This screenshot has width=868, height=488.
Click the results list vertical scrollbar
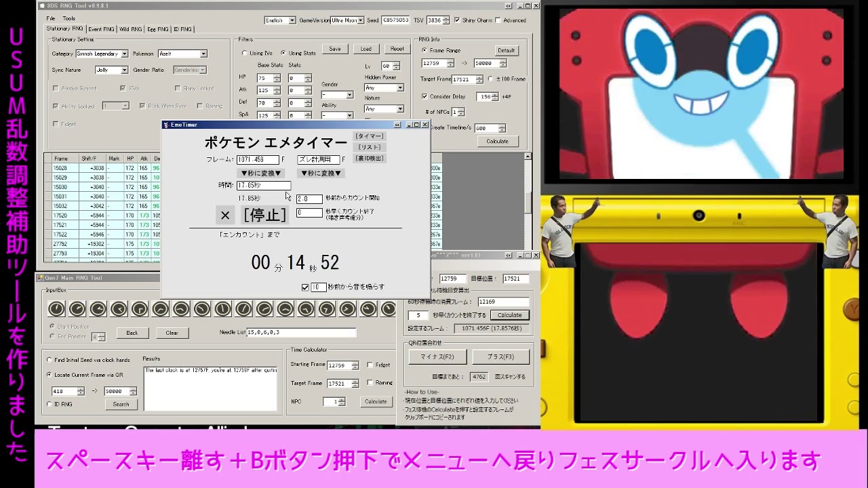[x=528, y=201]
